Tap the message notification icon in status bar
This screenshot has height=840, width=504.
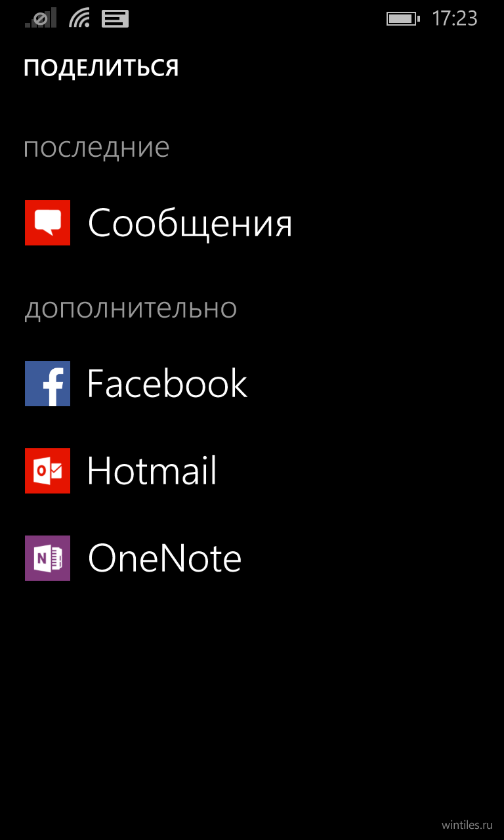tap(115, 18)
